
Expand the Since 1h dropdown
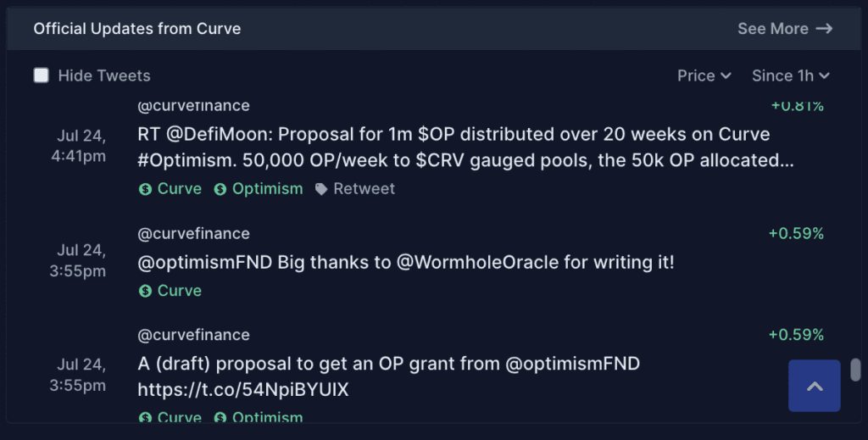click(x=791, y=75)
